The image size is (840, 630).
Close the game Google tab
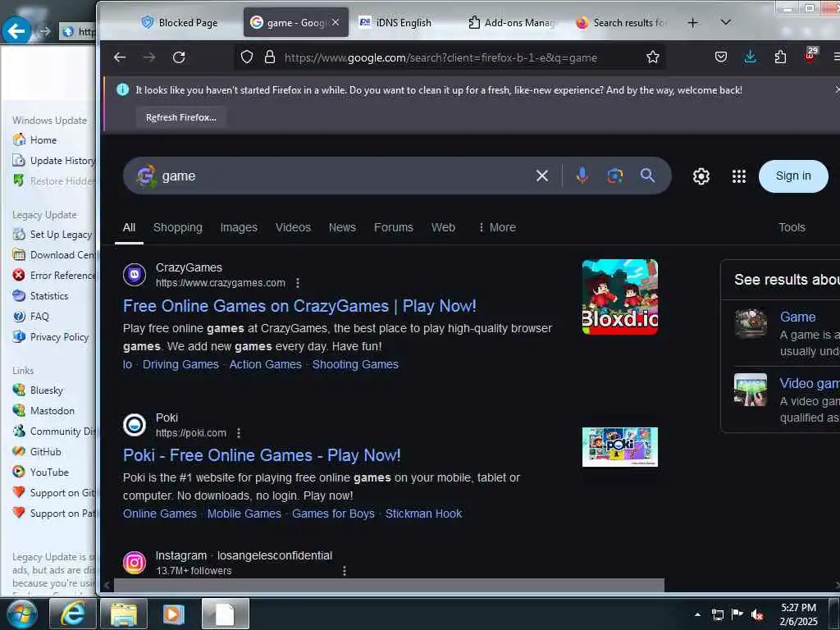pos(336,22)
